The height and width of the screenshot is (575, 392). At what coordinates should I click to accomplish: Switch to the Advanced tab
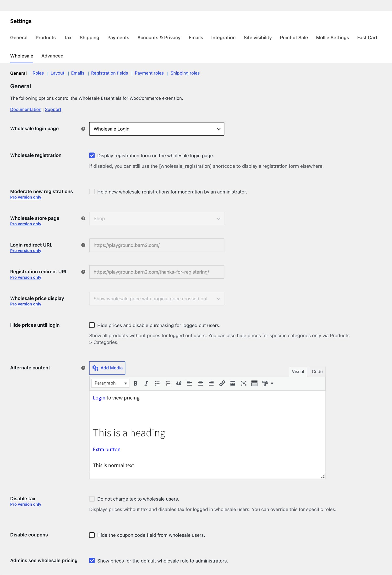click(x=52, y=56)
